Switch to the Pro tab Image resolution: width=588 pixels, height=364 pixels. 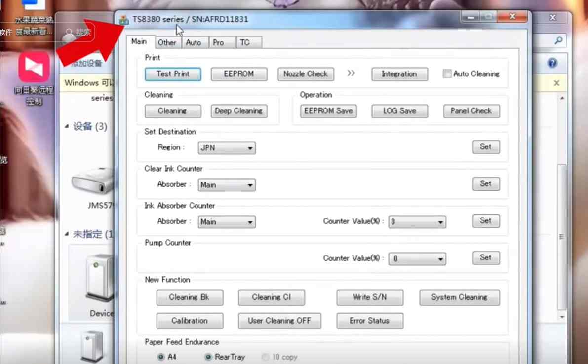point(218,43)
